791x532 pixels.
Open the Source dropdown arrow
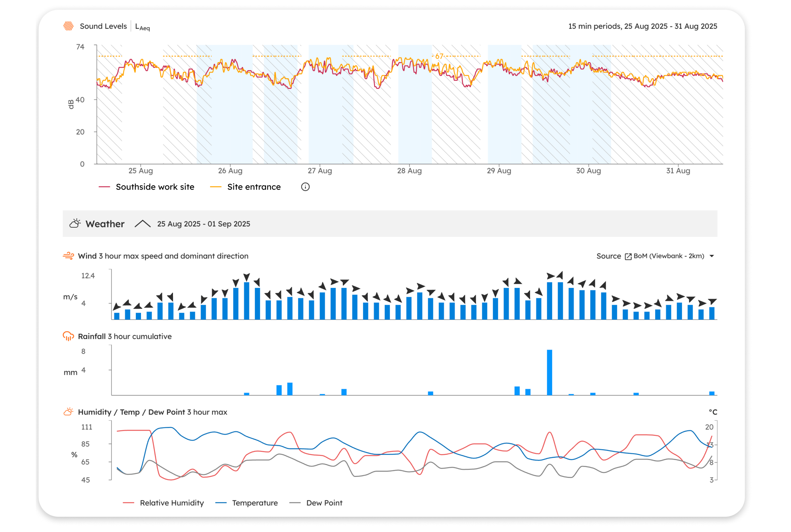712,256
